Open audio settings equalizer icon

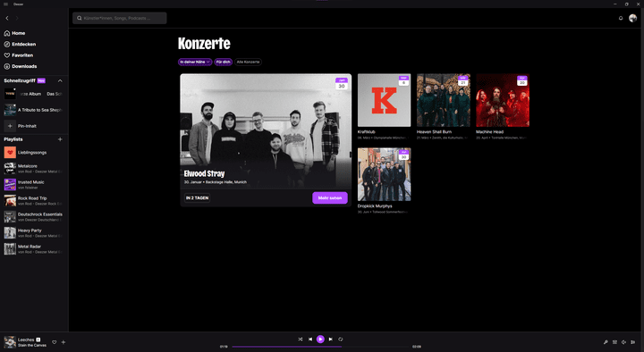coord(614,342)
